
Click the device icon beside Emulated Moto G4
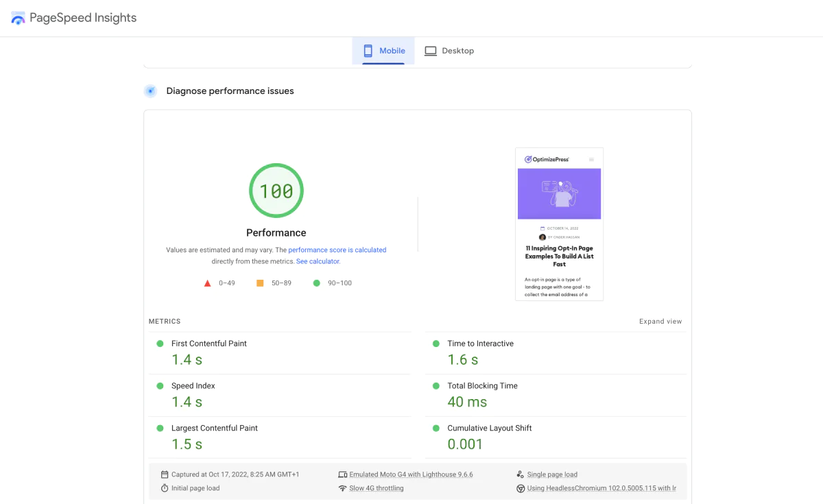coord(343,475)
